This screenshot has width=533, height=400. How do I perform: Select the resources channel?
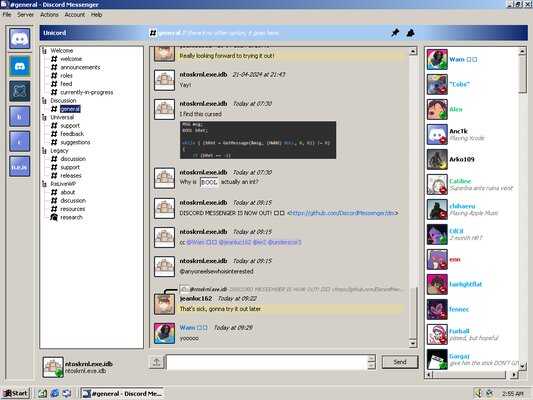(x=73, y=209)
